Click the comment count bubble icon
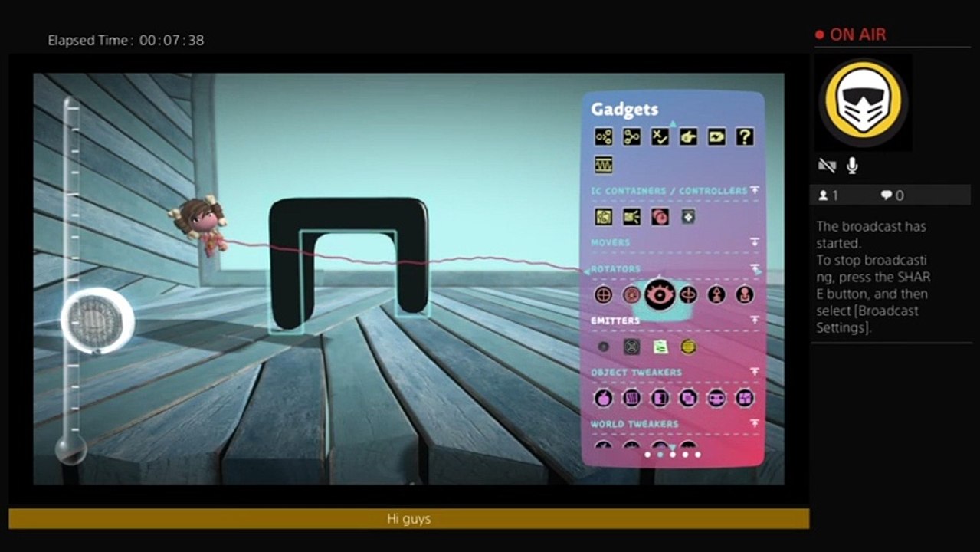 887,195
